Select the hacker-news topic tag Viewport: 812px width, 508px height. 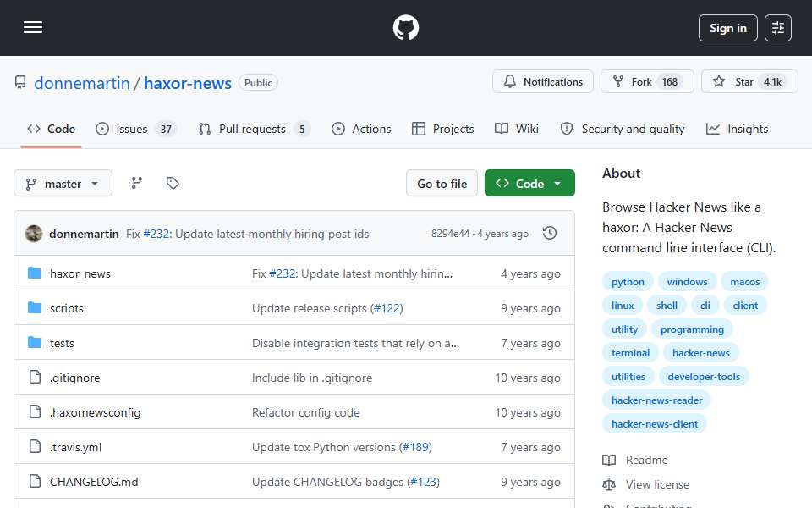pos(700,353)
